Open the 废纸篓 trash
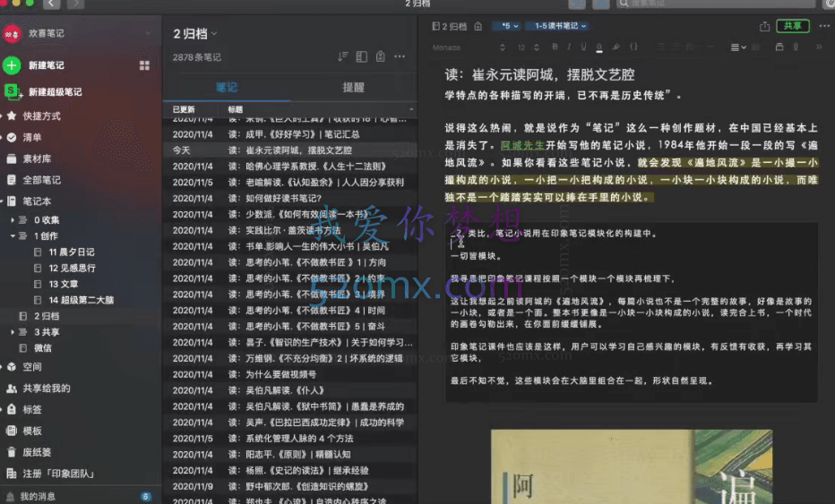 click(x=29, y=452)
